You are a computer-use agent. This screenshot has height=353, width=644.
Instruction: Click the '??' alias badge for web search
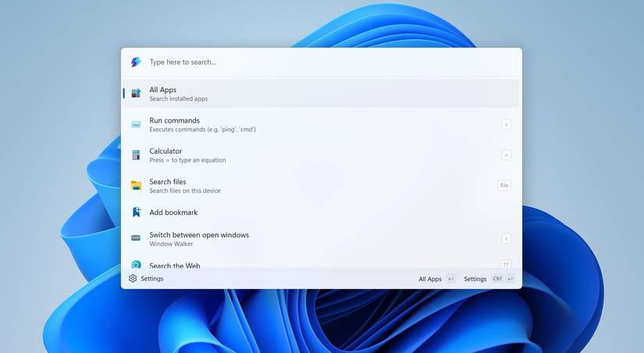pos(506,264)
